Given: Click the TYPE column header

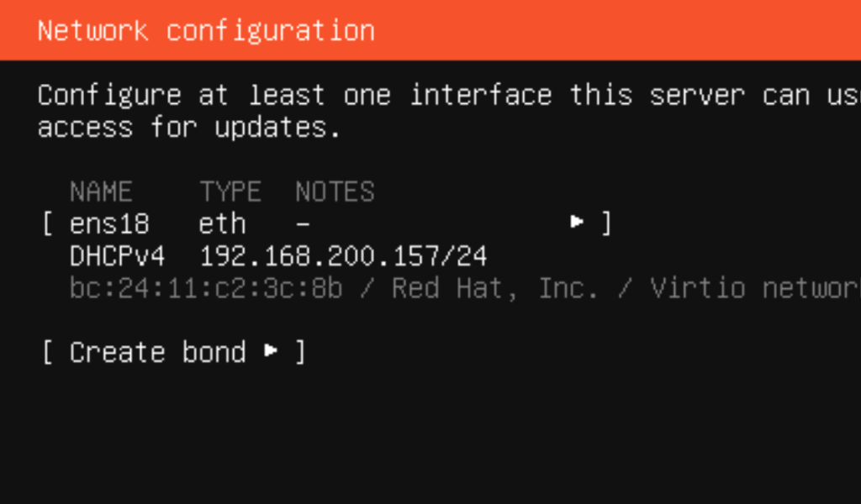Looking at the screenshot, I should point(230,192).
